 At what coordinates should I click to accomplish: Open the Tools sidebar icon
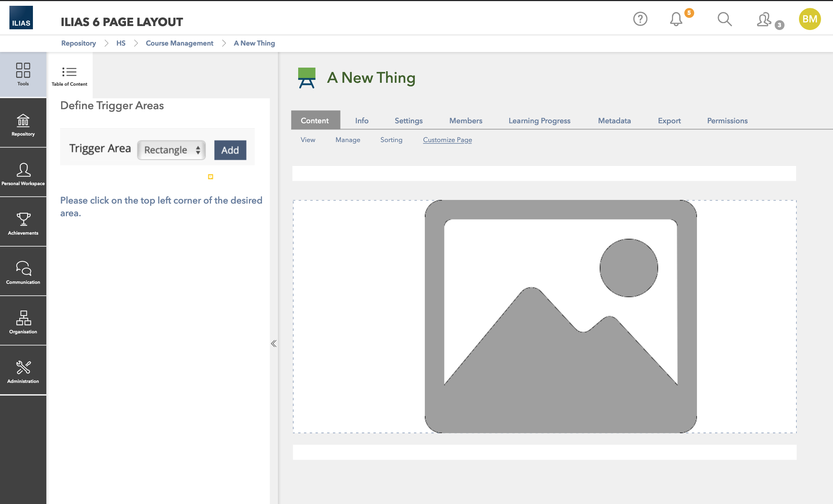pyautogui.click(x=23, y=74)
